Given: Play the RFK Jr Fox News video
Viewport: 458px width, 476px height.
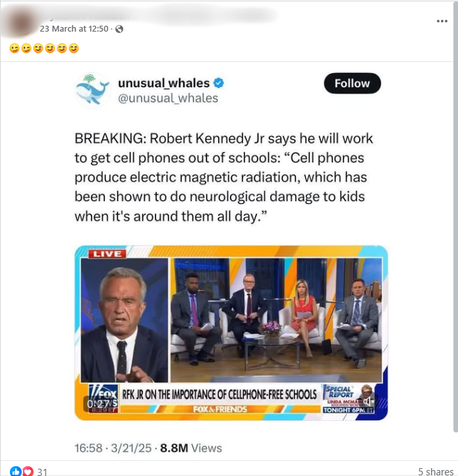Looking at the screenshot, I should coord(231,333).
